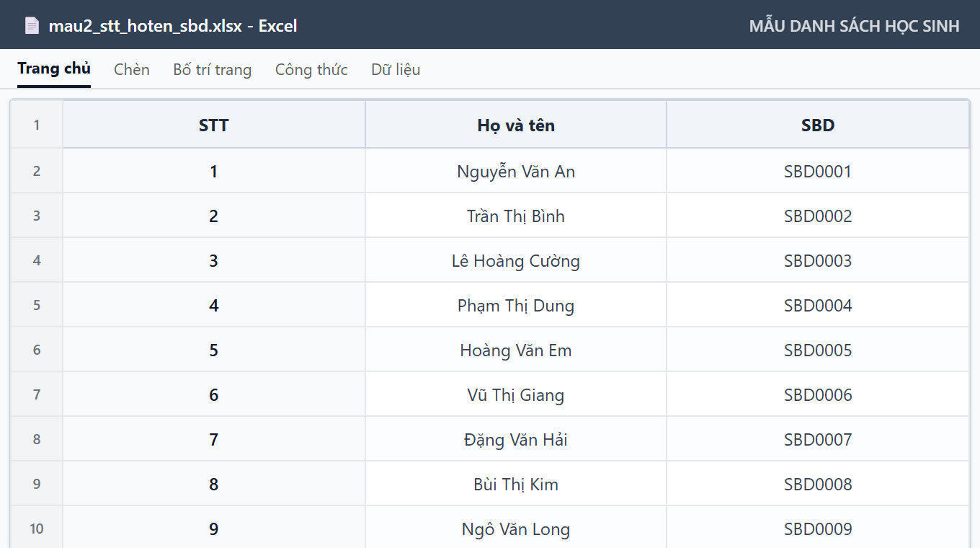Select the cell SBD0003

[818, 260]
